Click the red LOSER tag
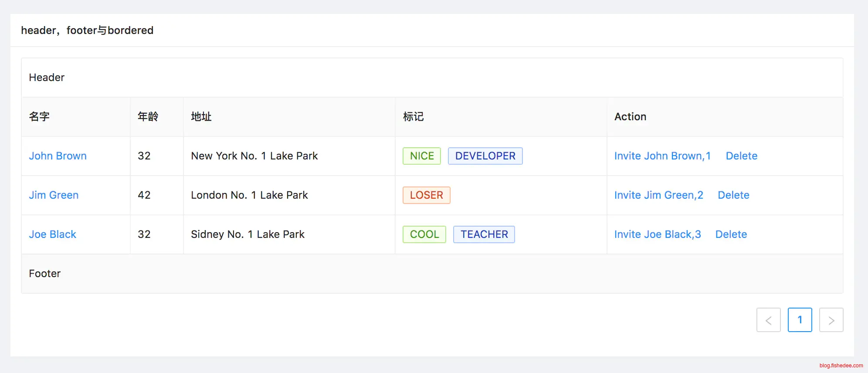The height and width of the screenshot is (373, 868). coord(426,195)
